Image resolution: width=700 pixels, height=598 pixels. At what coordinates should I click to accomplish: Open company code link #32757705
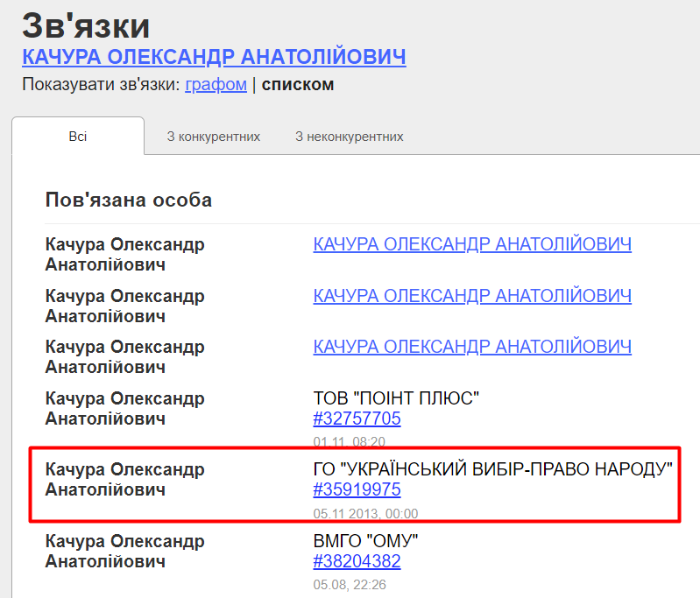pos(357,419)
